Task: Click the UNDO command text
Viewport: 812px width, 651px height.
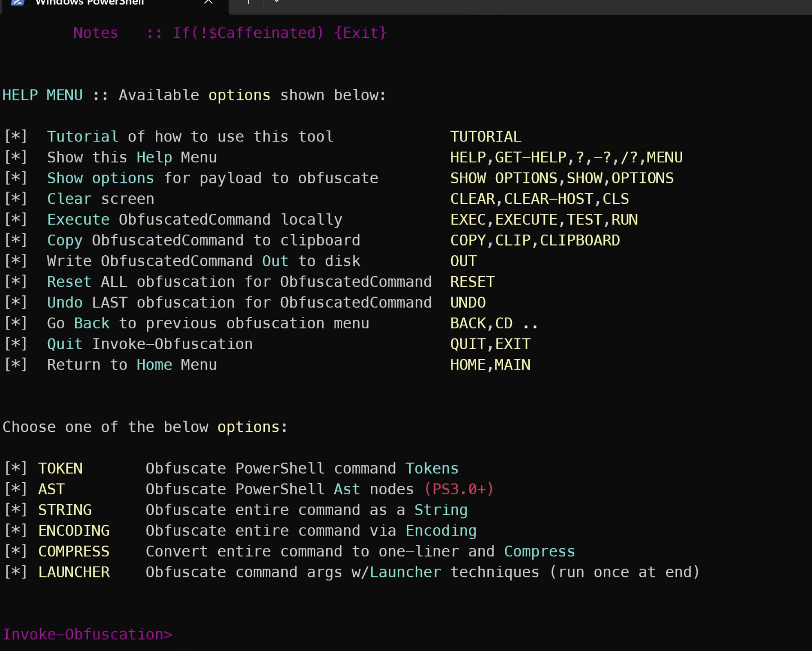Action: (468, 303)
